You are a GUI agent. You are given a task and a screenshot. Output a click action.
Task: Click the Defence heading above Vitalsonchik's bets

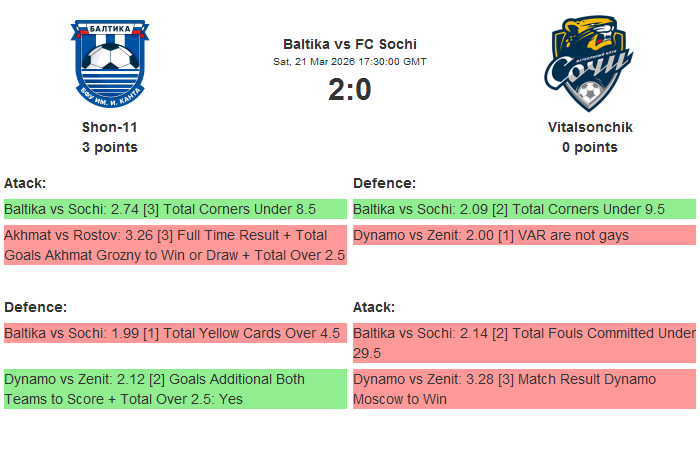point(384,183)
